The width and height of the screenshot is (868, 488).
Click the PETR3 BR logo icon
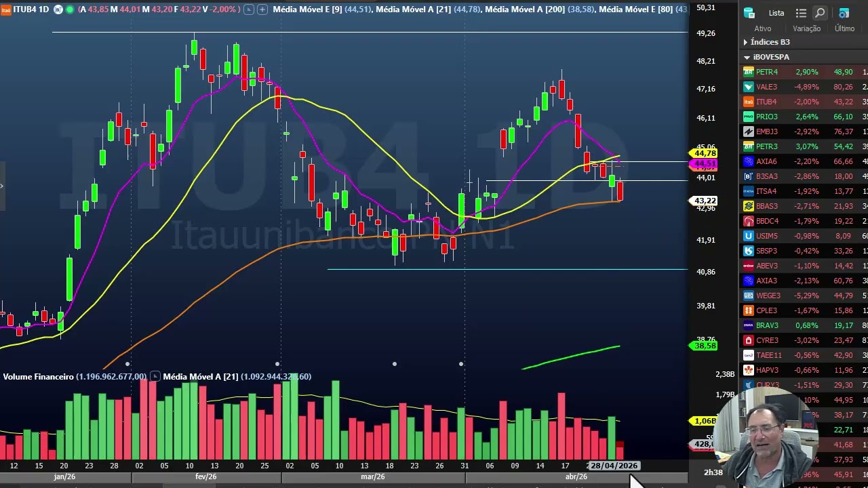[x=749, y=146]
